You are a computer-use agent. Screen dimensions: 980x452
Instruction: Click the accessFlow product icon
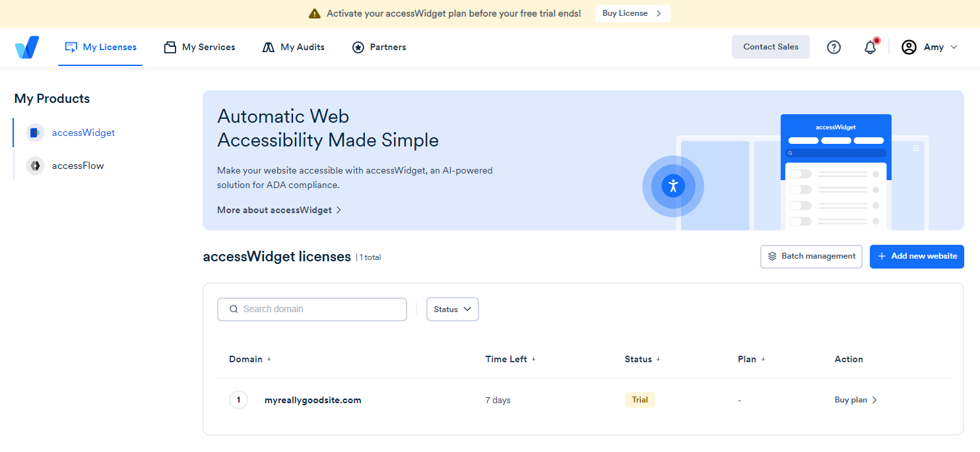click(35, 166)
